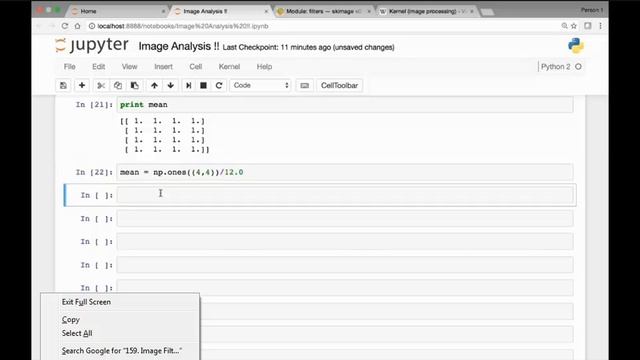The image size is (640, 360).
Task: Click the active empty cell input
Action: tap(344, 195)
